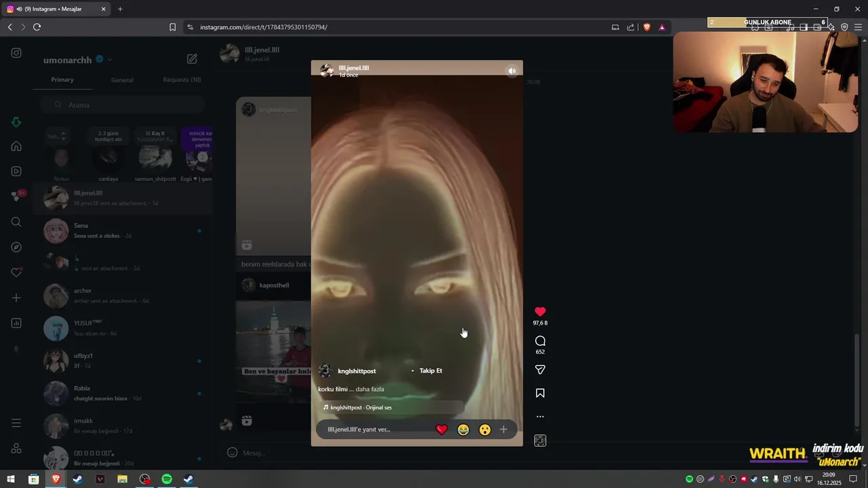Viewport: 868px width, 488px height.
Task: Click the Instagram logo in sidebar
Action: tap(16, 53)
